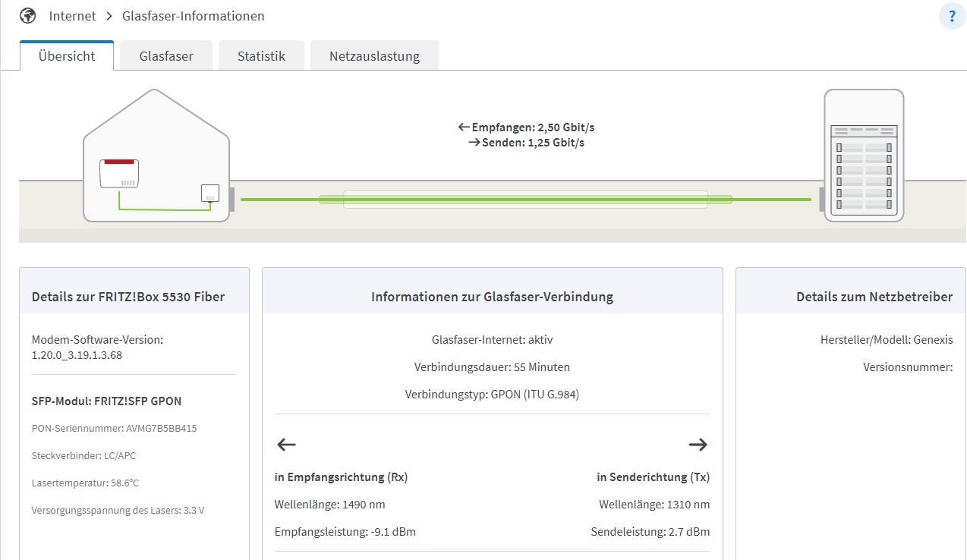Select the Netzauslastung tab
The width and height of the screenshot is (967, 560).
point(374,56)
